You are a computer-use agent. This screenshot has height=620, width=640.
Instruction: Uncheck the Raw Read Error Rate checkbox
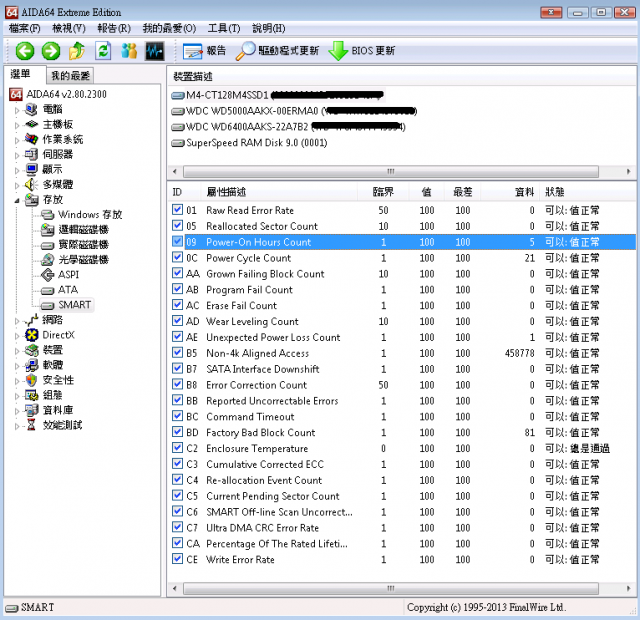click(177, 210)
